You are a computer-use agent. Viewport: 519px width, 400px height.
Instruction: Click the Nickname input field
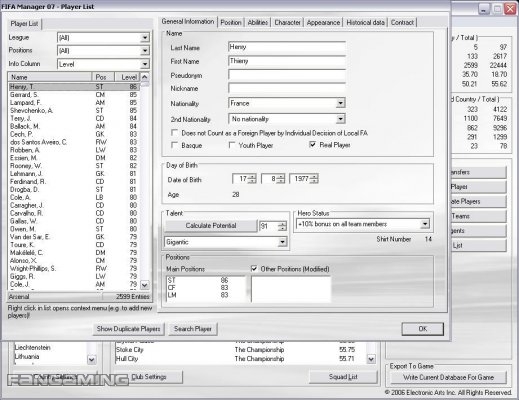pyautogui.click(x=287, y=88)
